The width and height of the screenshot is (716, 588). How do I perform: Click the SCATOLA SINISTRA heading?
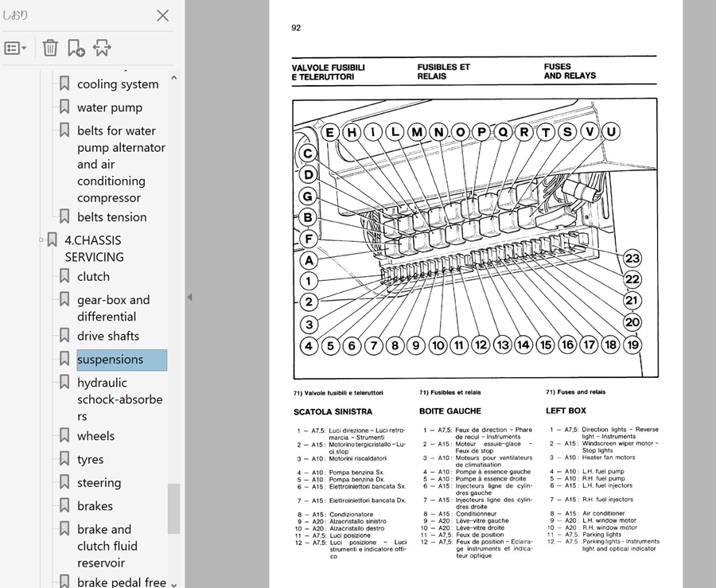pos(333,412)
